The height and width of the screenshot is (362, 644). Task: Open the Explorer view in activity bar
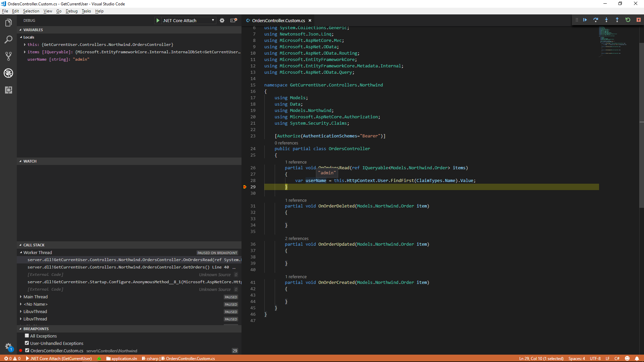click(x=8, y=23)
